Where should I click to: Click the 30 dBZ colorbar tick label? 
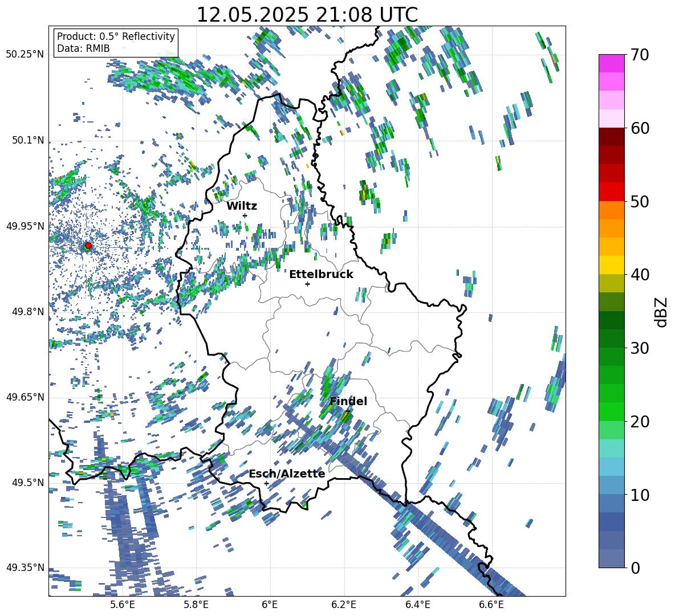[639, 348]
